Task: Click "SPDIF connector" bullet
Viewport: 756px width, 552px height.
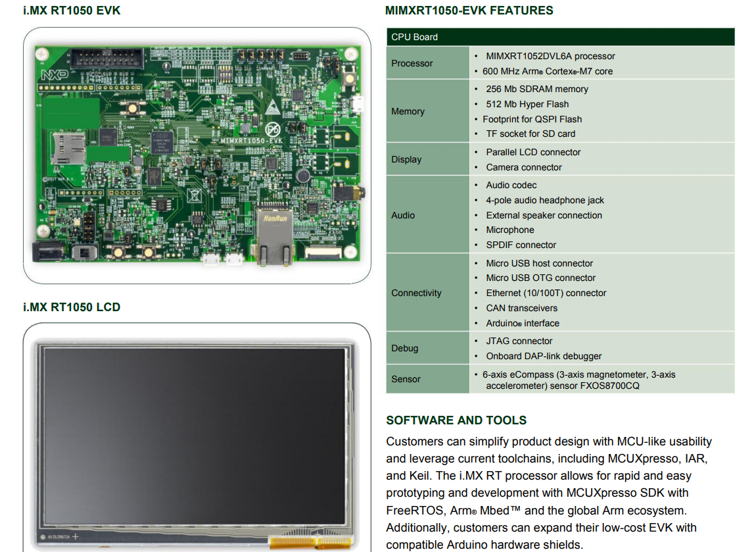Action: (521, 245)
